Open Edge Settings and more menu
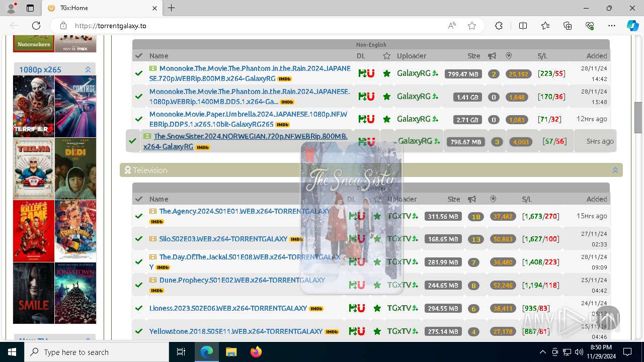Screen dimensions: 644x362 click(x=612, y=26)
